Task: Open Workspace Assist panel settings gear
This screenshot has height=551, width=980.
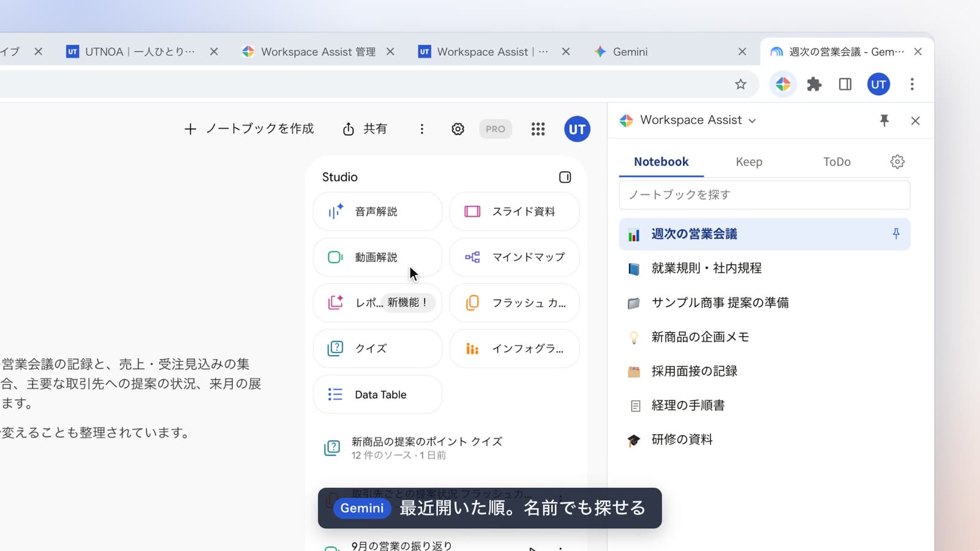Action: point(897,162)
